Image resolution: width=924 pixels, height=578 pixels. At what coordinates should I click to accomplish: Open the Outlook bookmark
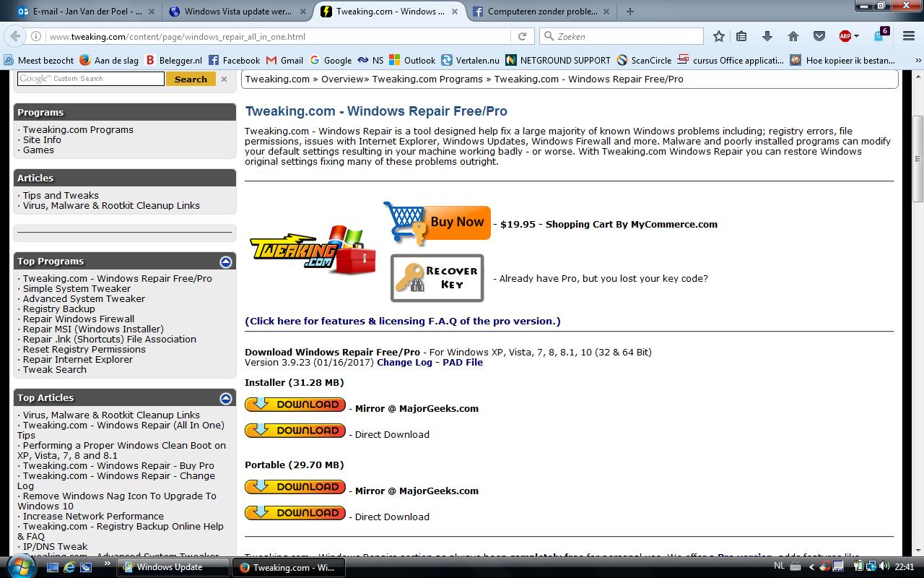[x=412, y=60]
